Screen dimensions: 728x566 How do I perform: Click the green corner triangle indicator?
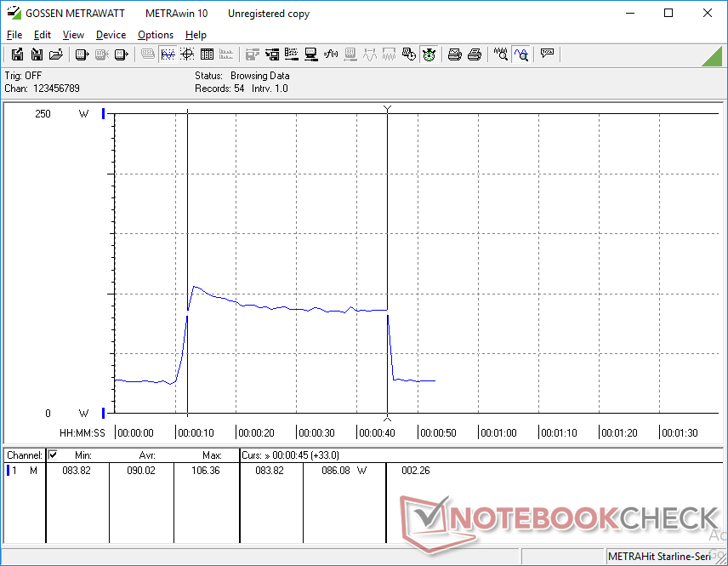click(x=713, y=56)
